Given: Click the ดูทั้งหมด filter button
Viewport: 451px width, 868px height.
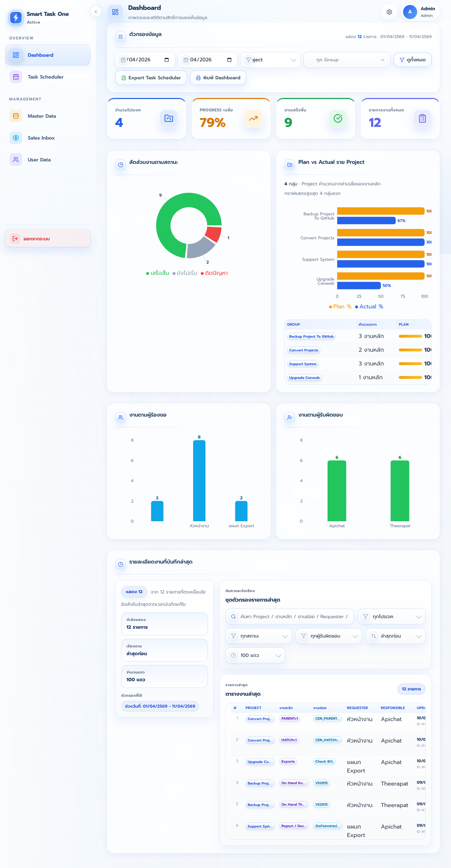Looking at the screenshot, I should click(413, 60).
